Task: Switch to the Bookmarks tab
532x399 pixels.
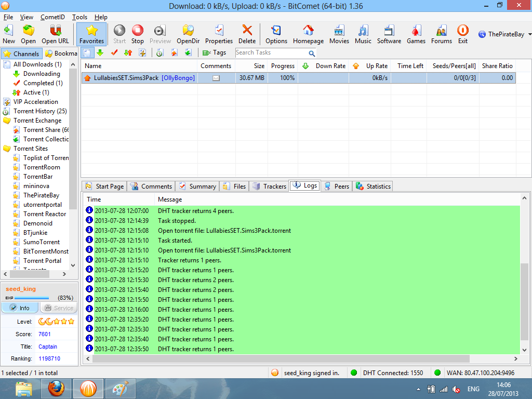Action: click(x=65, y=53)
